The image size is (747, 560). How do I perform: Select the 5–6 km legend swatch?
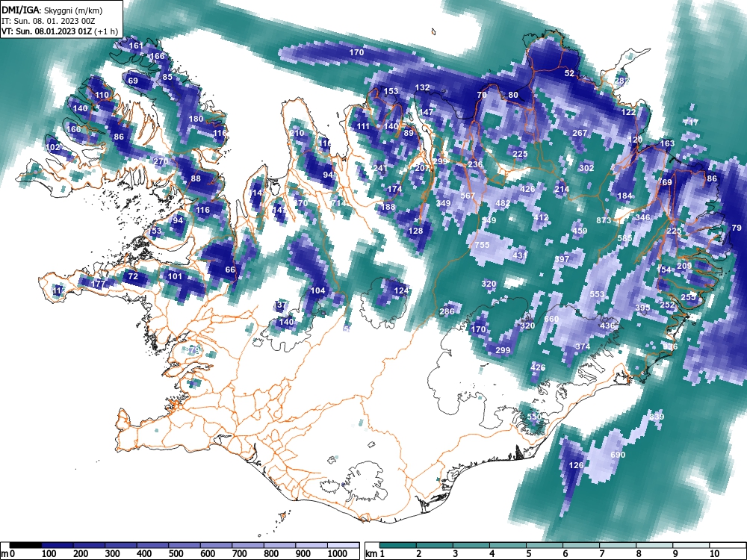click(x=545, y=545)
